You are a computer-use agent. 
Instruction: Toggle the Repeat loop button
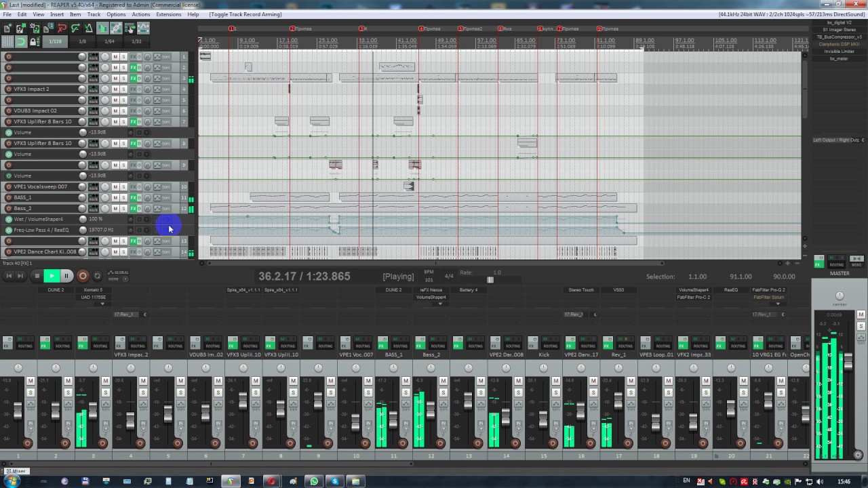coord(97,276)
